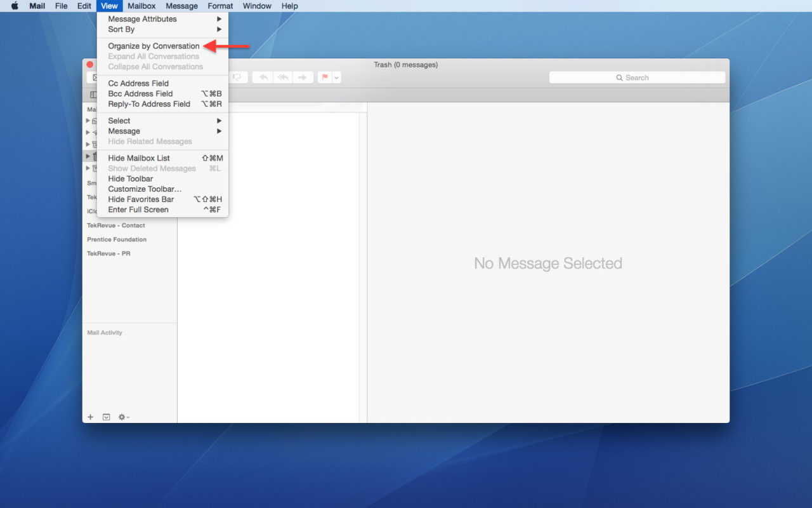812x508 pixels.
Task: Expand the highlighted Trash row disclosure triangle
Action: tap(88, 156)
